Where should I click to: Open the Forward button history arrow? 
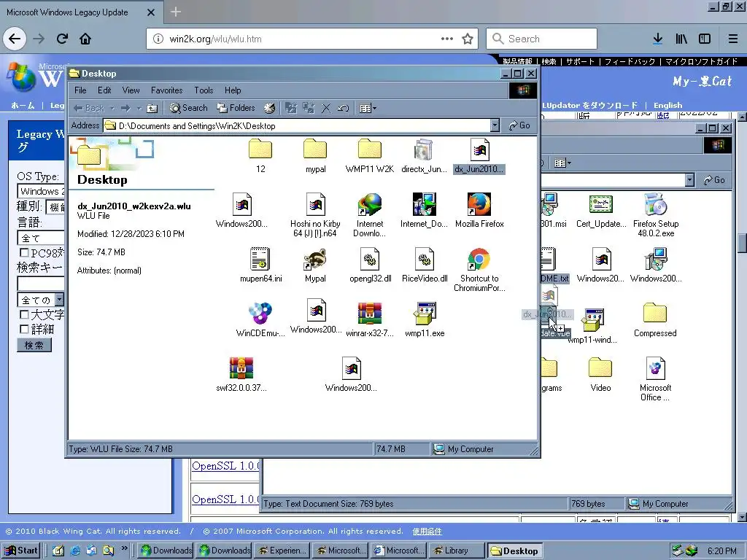click(x=139, y=108)
